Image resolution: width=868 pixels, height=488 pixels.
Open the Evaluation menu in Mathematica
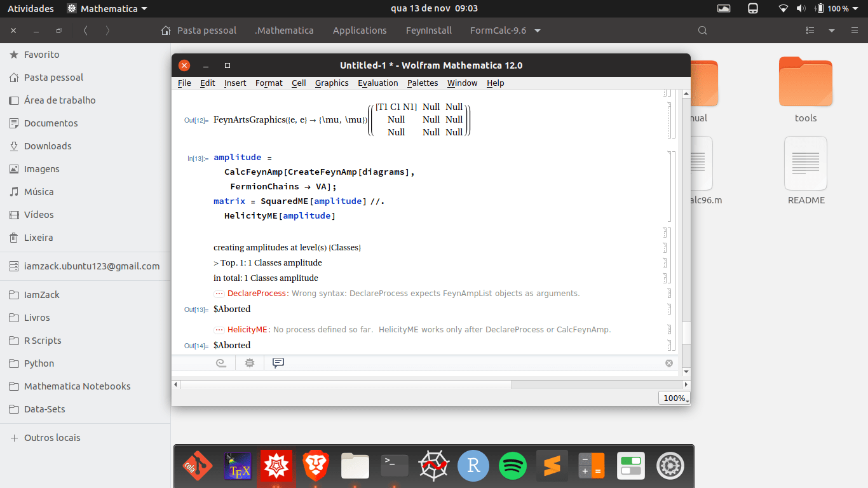click(x=377, y=83)
